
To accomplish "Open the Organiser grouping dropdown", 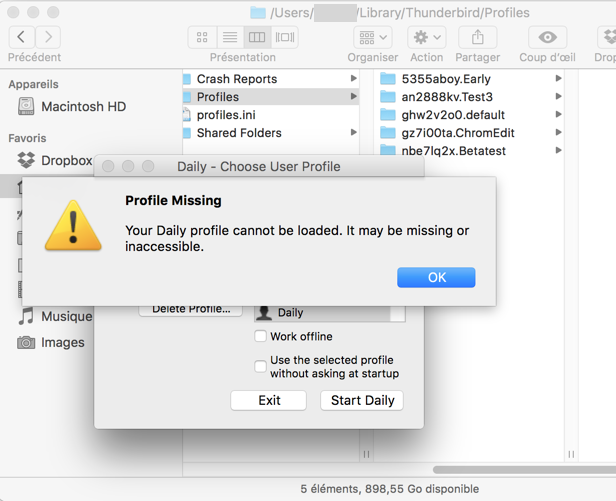I will pyautogui.click(x=372, y=37).
